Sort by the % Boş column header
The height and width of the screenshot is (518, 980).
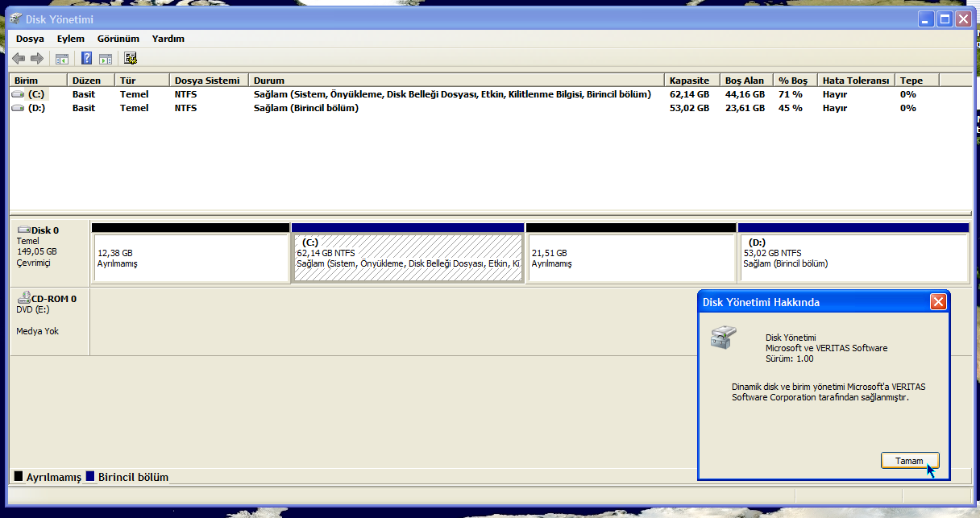click(795, 81)
